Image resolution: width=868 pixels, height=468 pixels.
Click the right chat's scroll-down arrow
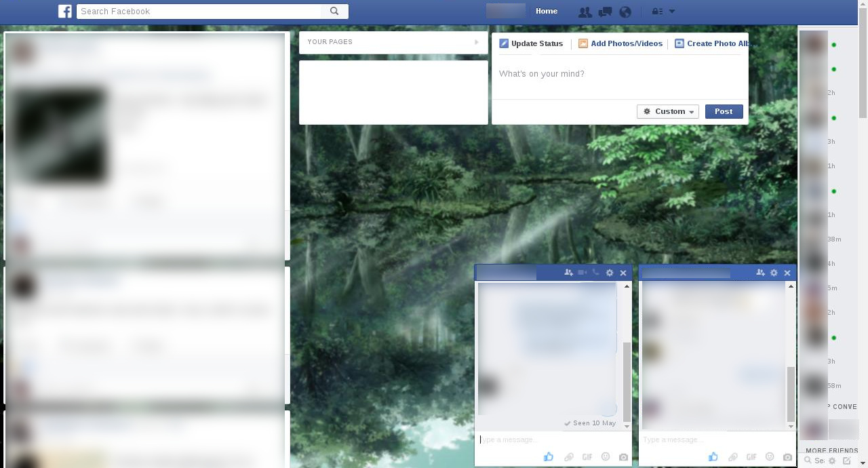coord(791,426)
